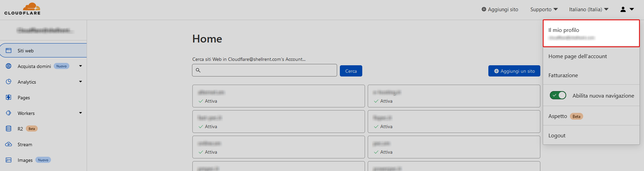Image resolution: width=644 pixels, height=171 pixels.
Task: Click the Nuovo badge beside Acquista domini
Action: coord(62,66)
